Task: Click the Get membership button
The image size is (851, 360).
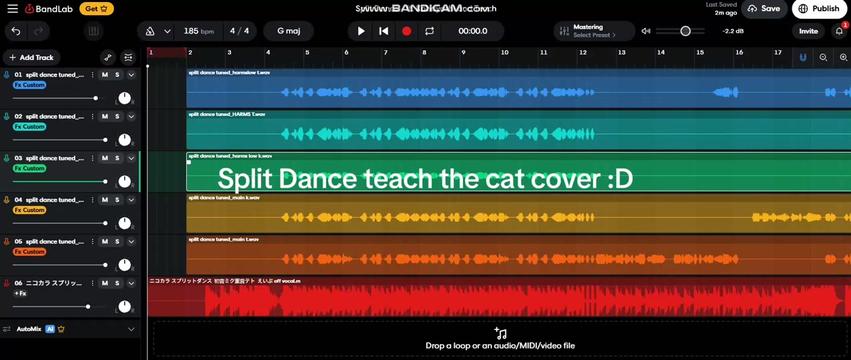Action: coord(97,9)
